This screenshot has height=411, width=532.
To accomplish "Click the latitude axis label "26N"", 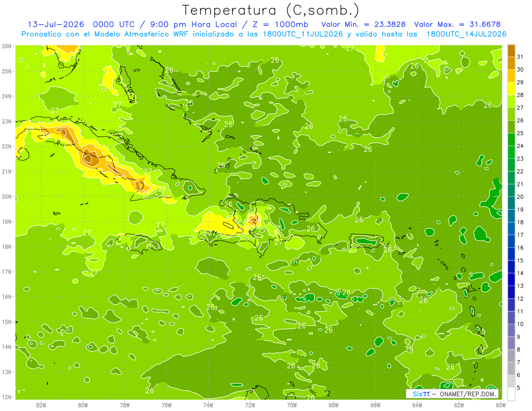I will [x=7, y=46].
